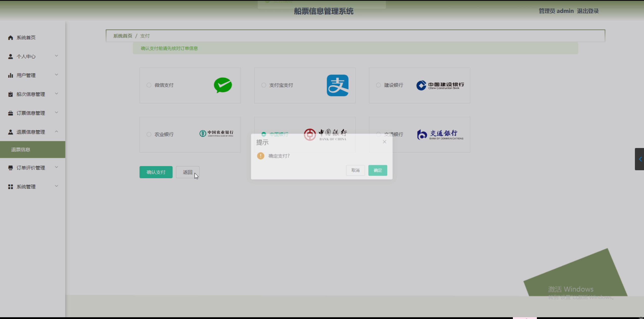Select the 农业银行 radio button
Screen dimensions: 644x319
149,134
